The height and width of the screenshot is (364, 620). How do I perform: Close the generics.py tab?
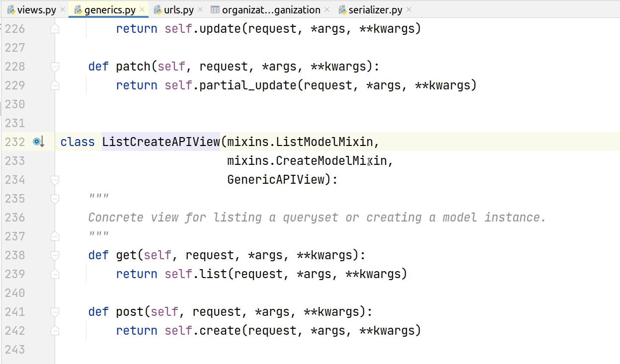click(x=142, y=10)
